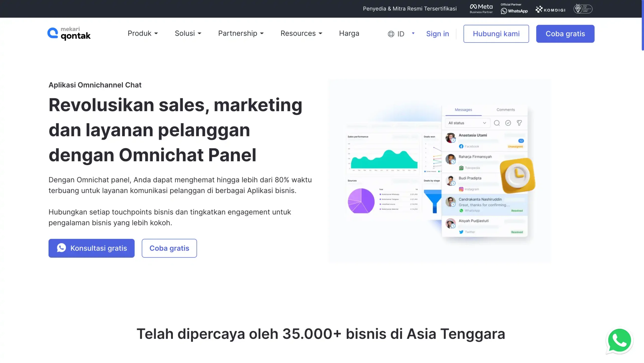Click the filter funnel icon near All status
The width and height of the screenshot is (644, 363).
pos(519,123)
